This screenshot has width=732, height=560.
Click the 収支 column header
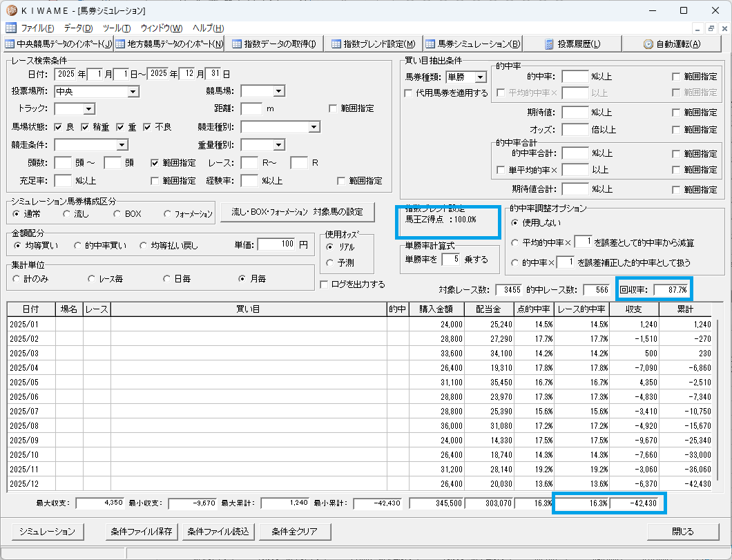(634, 309)
